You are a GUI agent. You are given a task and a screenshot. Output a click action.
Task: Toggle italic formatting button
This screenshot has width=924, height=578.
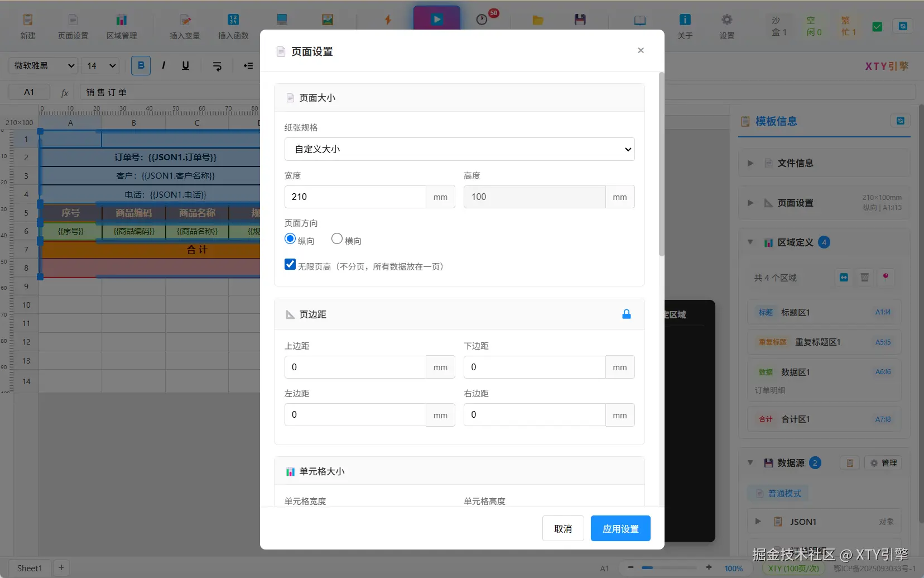point(163,65)
